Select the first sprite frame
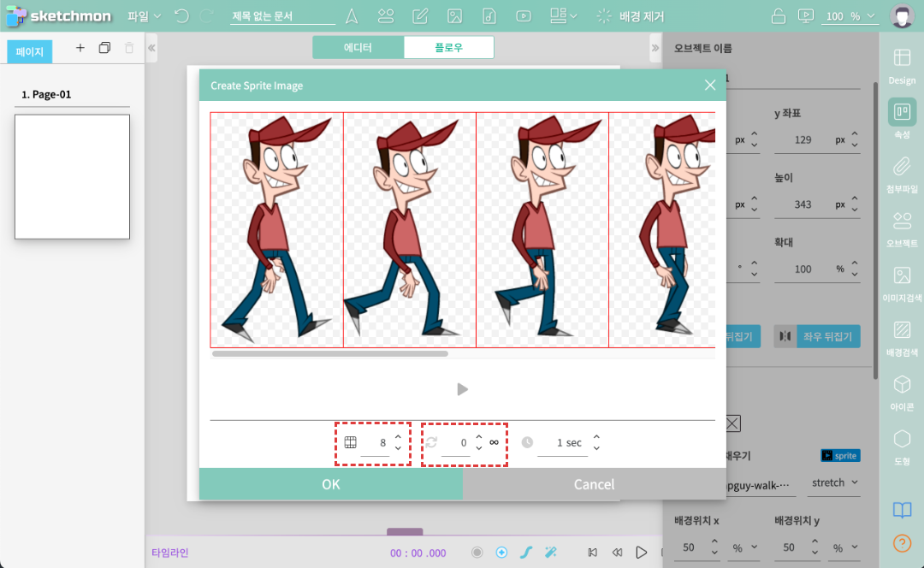 [276, 230]
